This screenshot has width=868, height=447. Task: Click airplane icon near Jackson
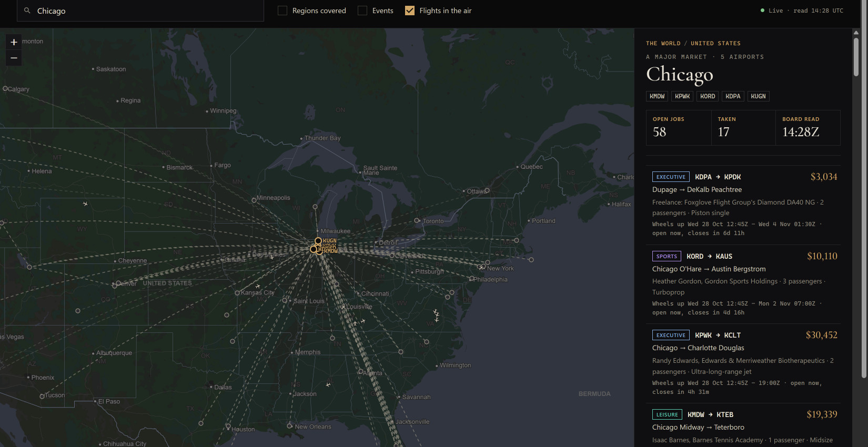[x=328, y=384]
